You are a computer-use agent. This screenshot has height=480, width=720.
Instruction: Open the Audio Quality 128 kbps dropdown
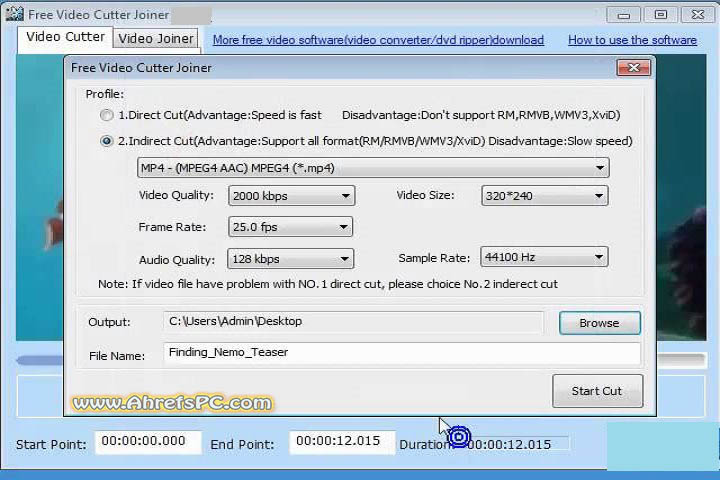point(290,259)
